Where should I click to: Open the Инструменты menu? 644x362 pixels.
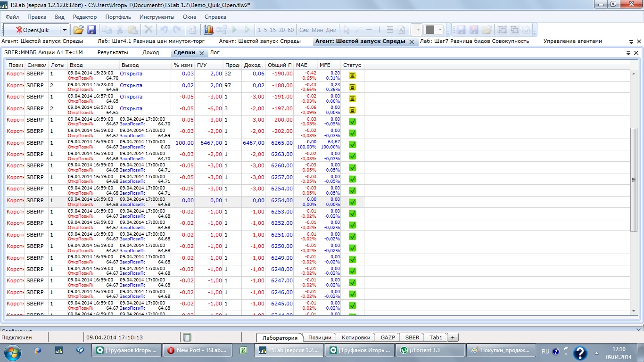(x=157, y=16)
